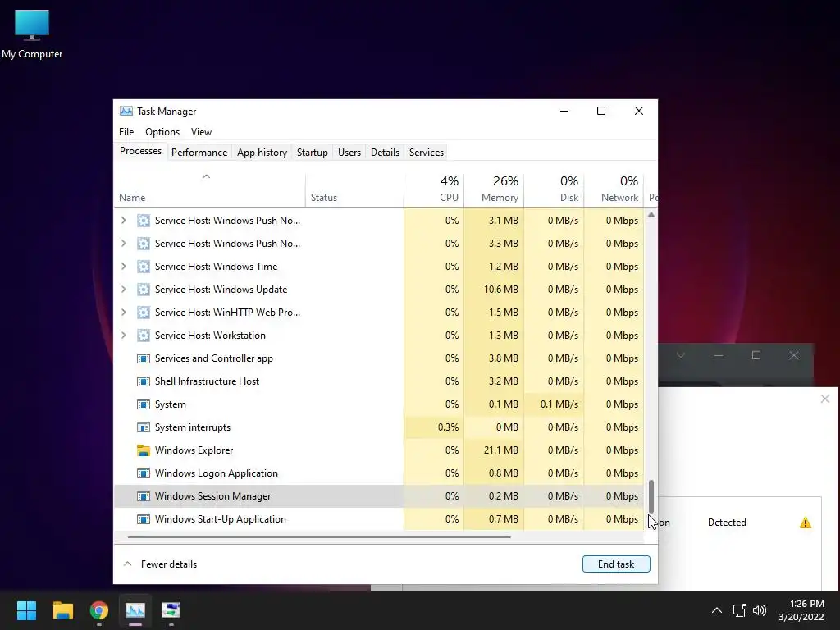Click the Detected status text
Viewport: 840px width, 630px height.
(727, 523)
